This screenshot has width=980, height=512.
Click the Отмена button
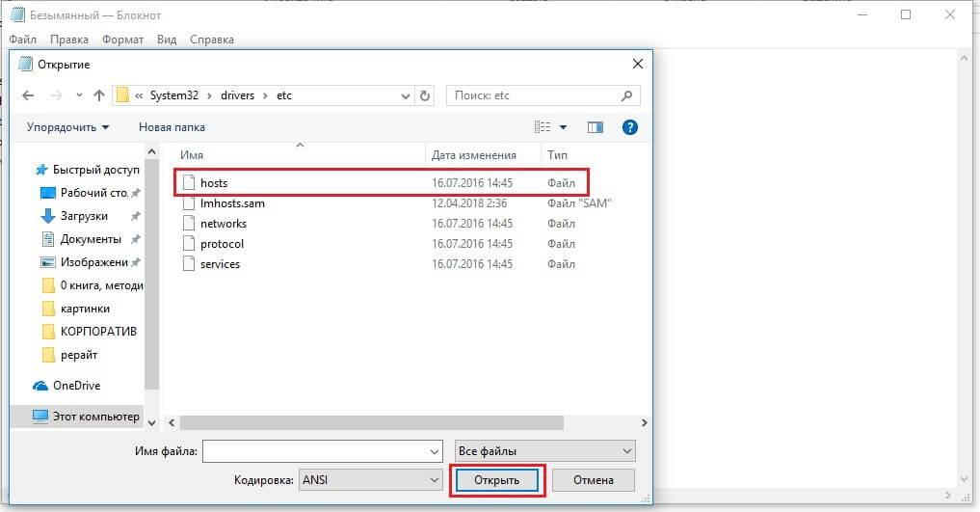pos(594,480)
